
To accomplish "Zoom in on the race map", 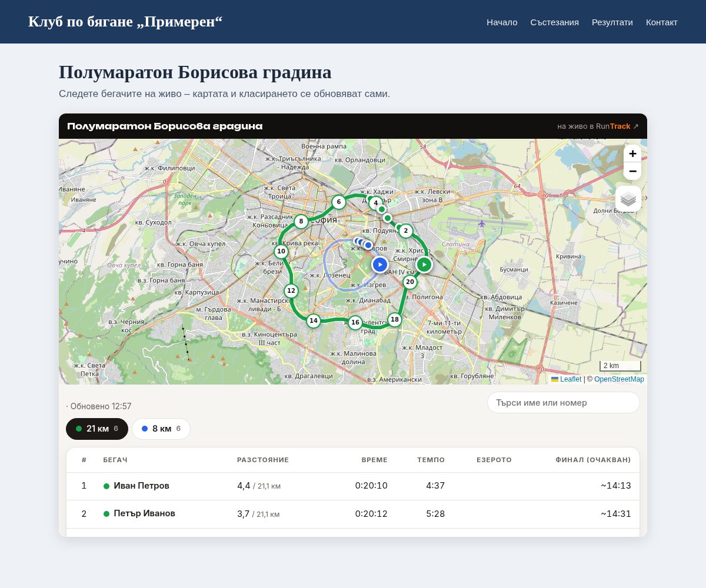I will pos(632,153).
